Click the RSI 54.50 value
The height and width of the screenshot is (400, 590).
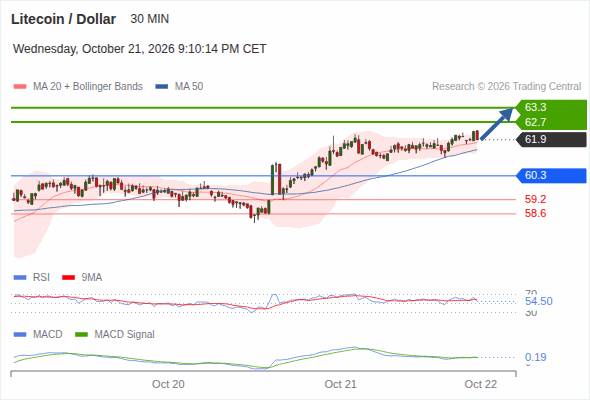[x=539, y=301]
